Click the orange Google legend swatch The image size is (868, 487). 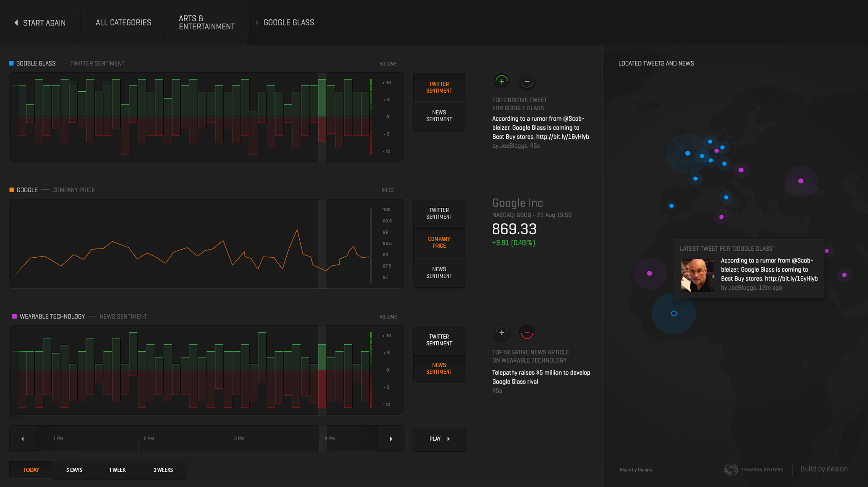tap(12, 189)
